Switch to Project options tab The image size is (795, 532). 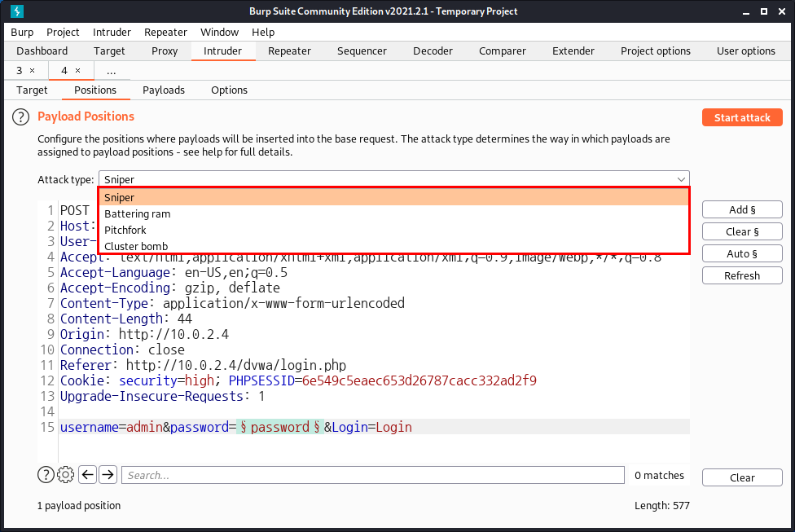(656, 51)
